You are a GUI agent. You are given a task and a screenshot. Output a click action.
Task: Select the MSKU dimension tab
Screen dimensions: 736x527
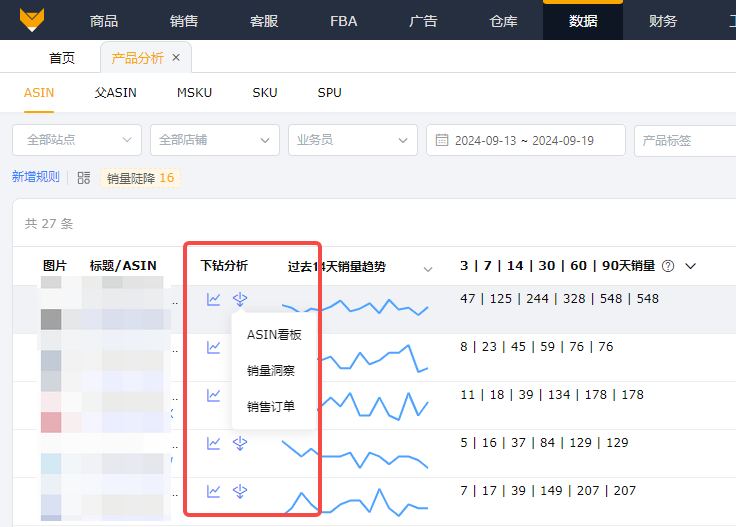(x=194, y=92)
